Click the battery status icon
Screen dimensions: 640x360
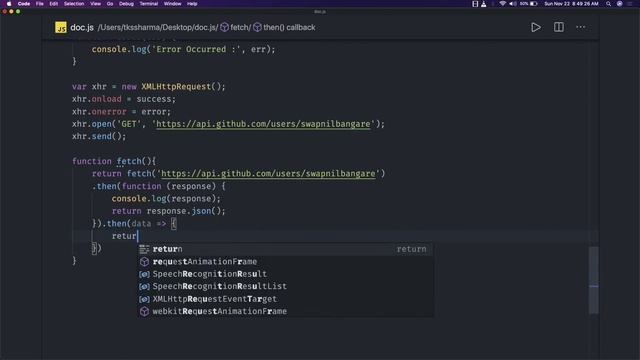pyautogui.click(x=533, y=4)
